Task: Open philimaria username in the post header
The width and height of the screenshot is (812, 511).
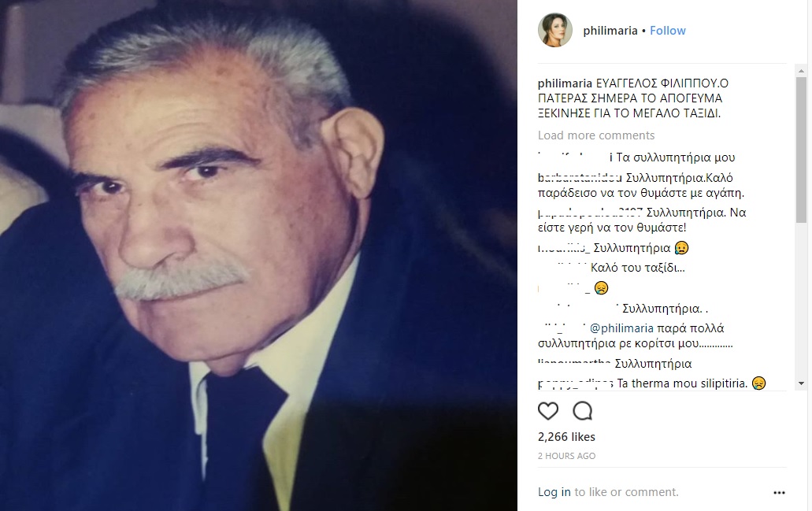Action: coord(610,31)
